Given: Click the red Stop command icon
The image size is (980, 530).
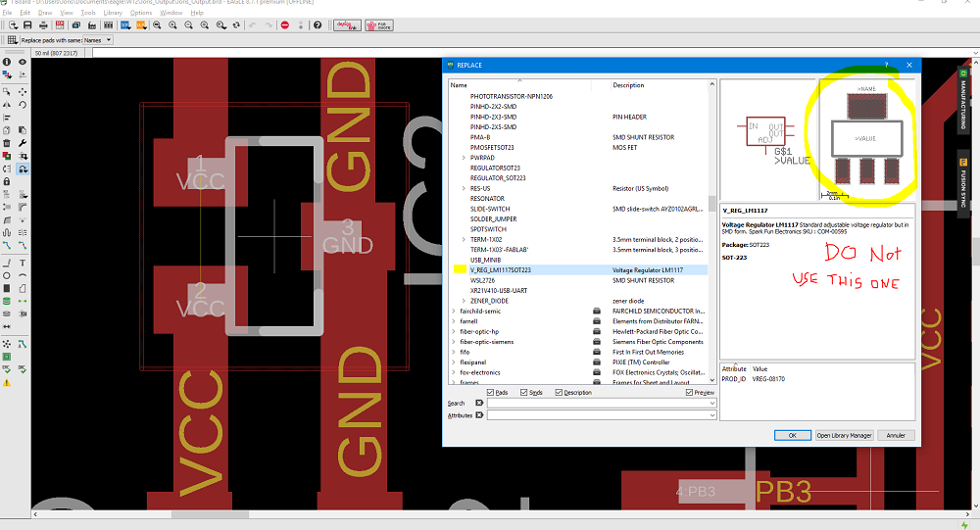Looking at the screenshot, I should [x=285, y=25].
